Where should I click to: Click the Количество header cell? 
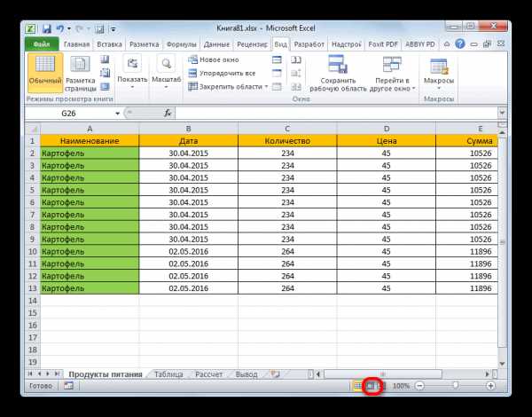pyautogui.click(x=287, y=141)
